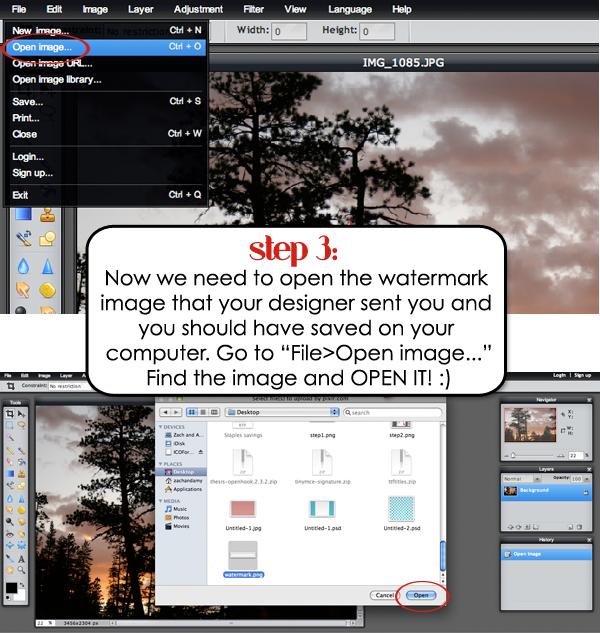Click the zoom-out icon in Navigator
This screenshot has width=600, height=633.
point(506,456)
